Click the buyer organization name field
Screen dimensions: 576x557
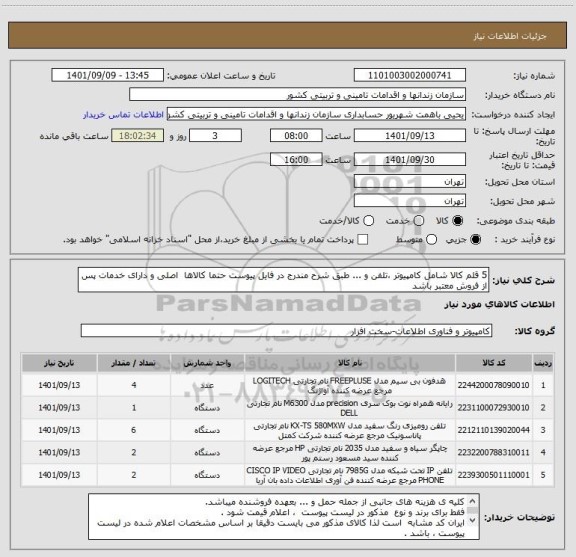coord(298,95)
